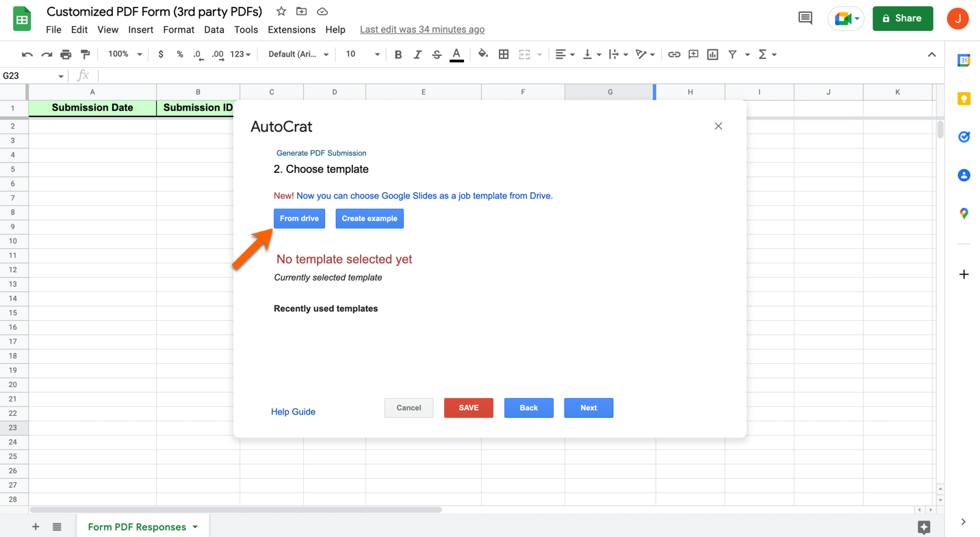
Task: Open the Data menu
Action: tap(214, 29)
